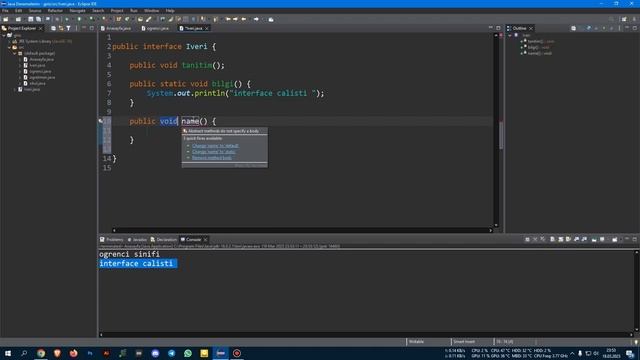Open the Run menu
640x360 pixels.
tap(133, 11)
